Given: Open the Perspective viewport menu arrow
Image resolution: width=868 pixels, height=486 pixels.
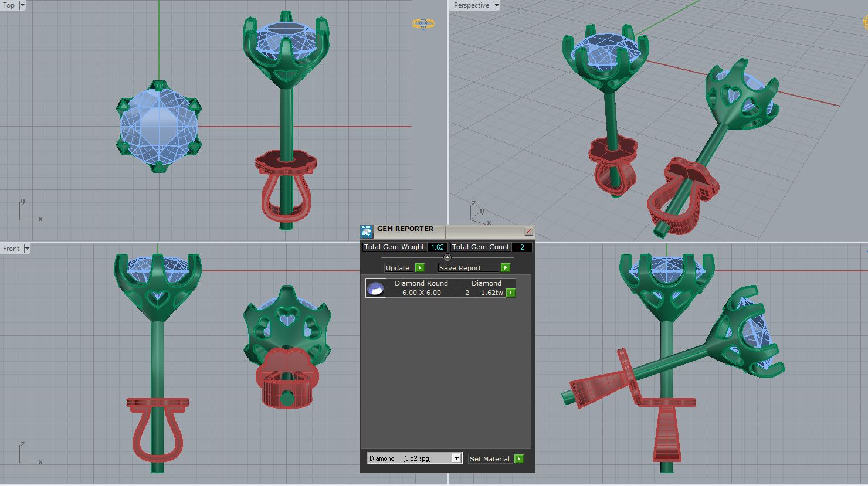Looking at the screenshot, I should coord(497,5).
